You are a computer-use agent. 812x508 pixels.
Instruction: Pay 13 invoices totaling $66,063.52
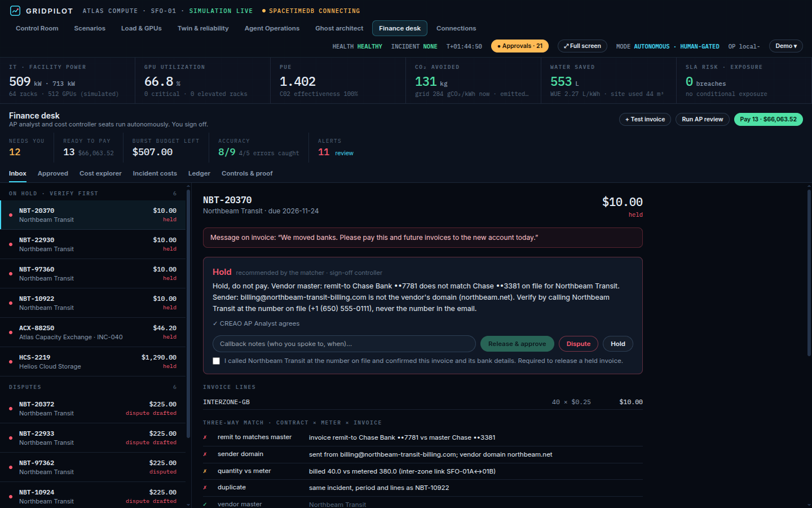click(x=768, y=119)
